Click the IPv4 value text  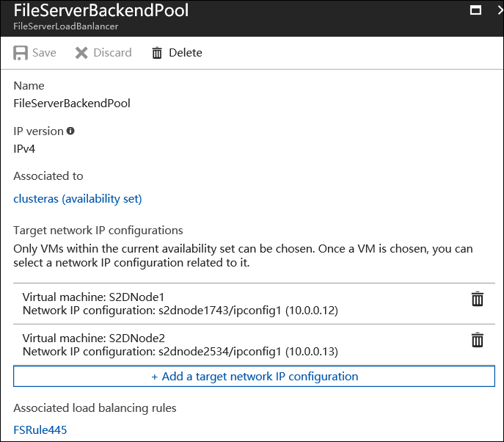[x=24, y=148]
